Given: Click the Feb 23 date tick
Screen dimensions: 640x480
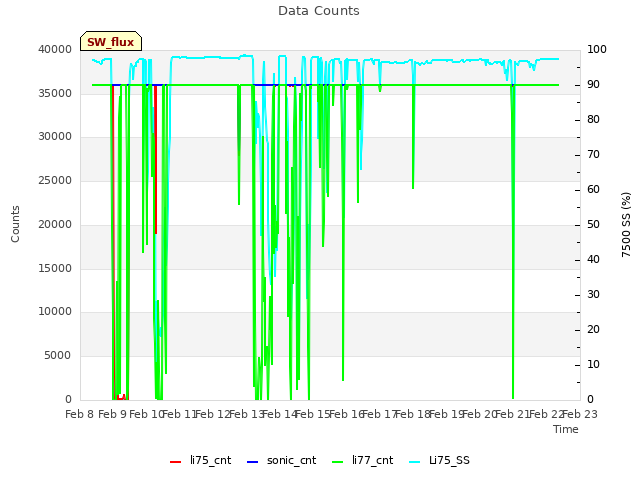Looking at the screenshot, I should point(580,415).
